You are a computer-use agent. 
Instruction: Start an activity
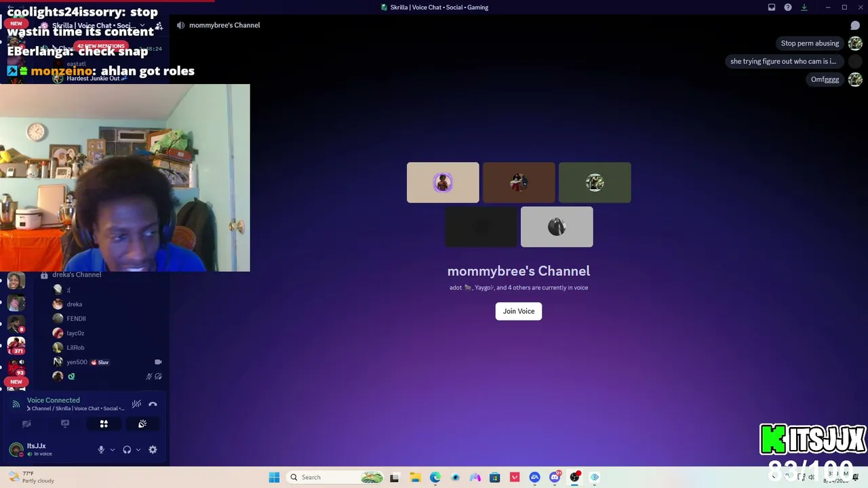point(104,424)
